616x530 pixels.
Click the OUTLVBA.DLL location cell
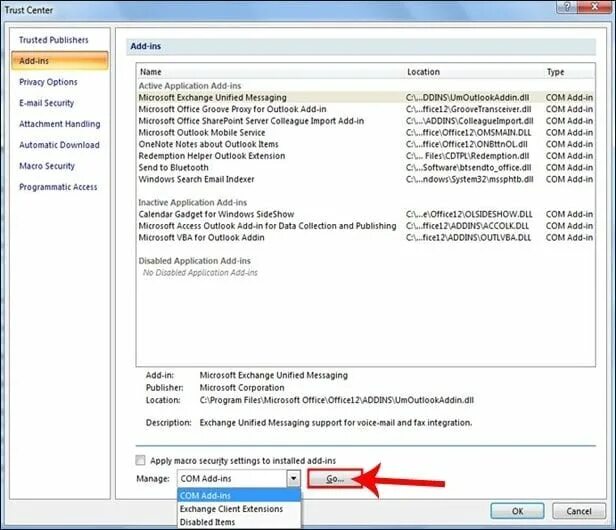pyautogui.click(x=468, y=238)
